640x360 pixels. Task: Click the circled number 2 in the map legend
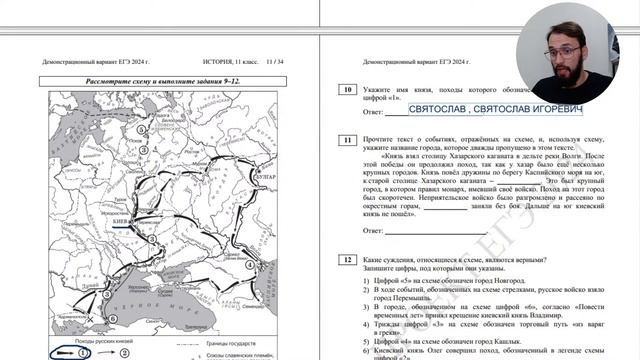click(124, 353)
